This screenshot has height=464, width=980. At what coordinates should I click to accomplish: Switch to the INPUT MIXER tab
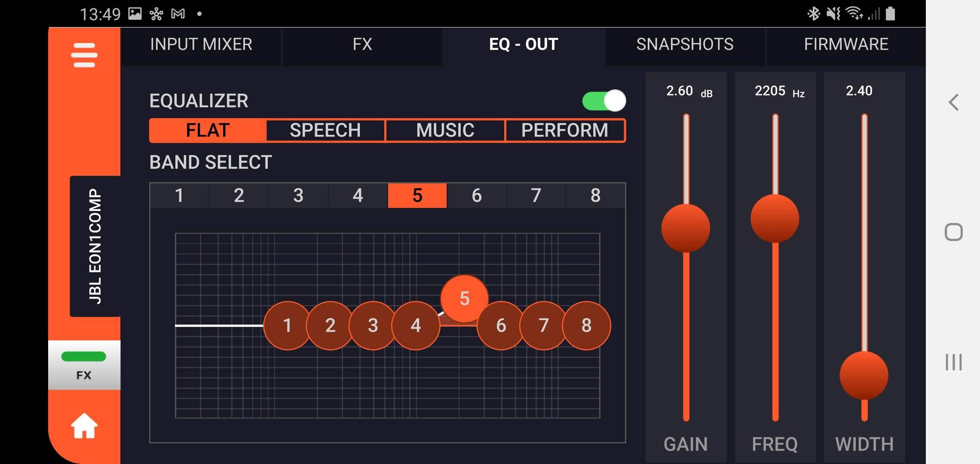pyautogui.click(x=201, y=45)
